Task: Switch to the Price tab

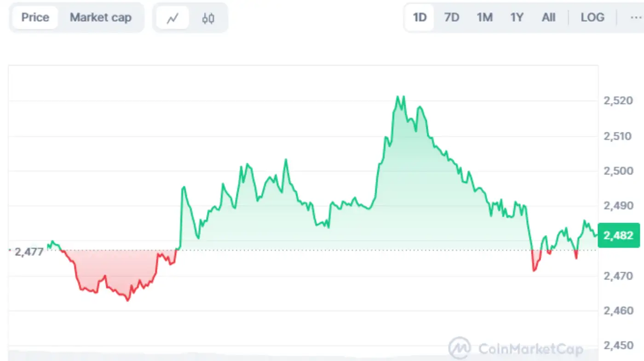Action: (35, 18)
